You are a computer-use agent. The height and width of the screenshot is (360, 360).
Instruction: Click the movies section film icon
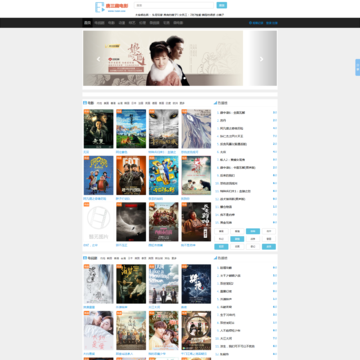85,103
